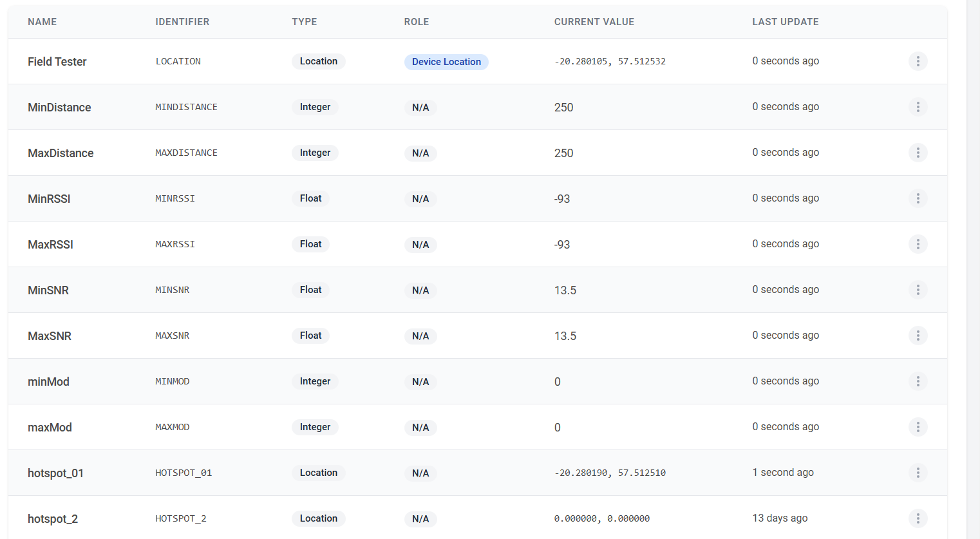Open the three-dot menu for hotspot_01
This screenshot has width=980, height=539.
pos(918,473)
